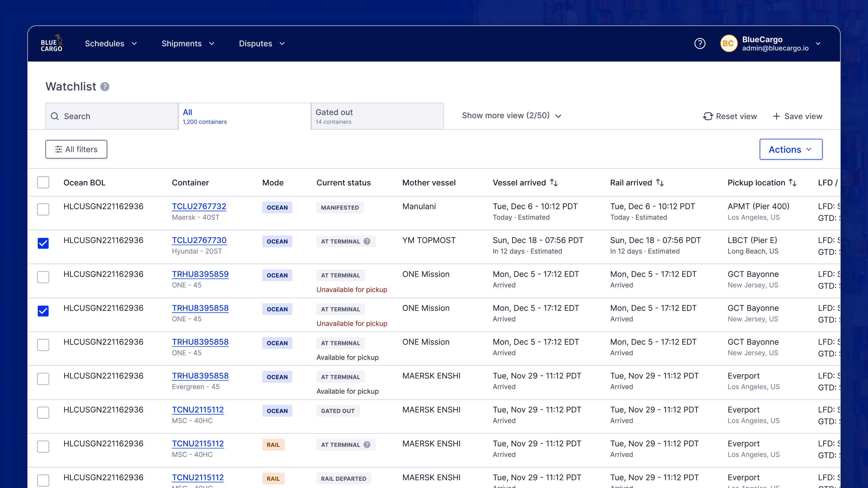Screen dimensions: 868x488
Task: Open the help circle icon in header
Action: pyautogui.click(x=700, y=44)
